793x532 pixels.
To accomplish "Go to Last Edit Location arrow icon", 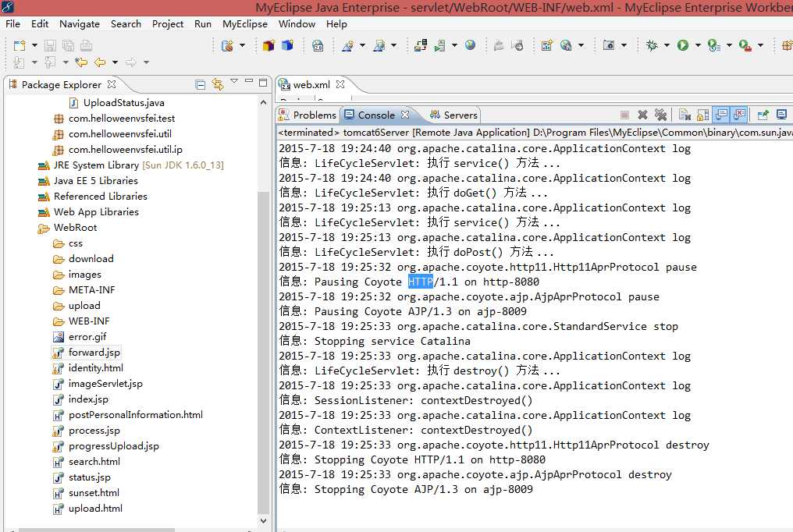I will coord(81,62).
